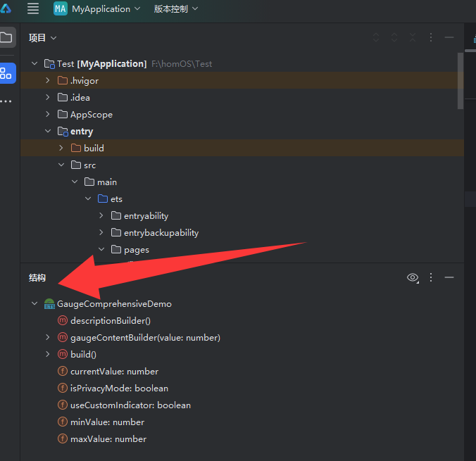
Task: Open the Structure tool window sidebar icon
Action: pyautogui.click(x=6, y=73)
